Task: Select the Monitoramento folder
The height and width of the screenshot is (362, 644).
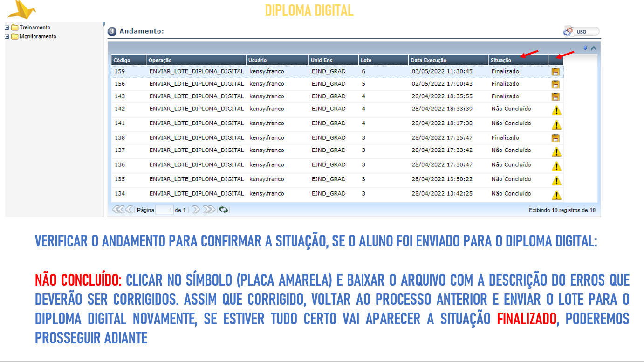Action: [x=34, y=36]
